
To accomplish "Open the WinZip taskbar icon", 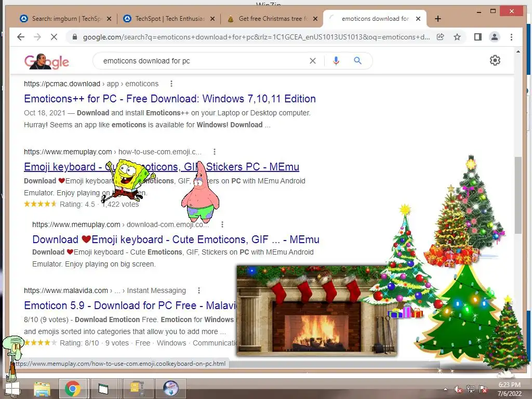I will [x=137, y=389].
